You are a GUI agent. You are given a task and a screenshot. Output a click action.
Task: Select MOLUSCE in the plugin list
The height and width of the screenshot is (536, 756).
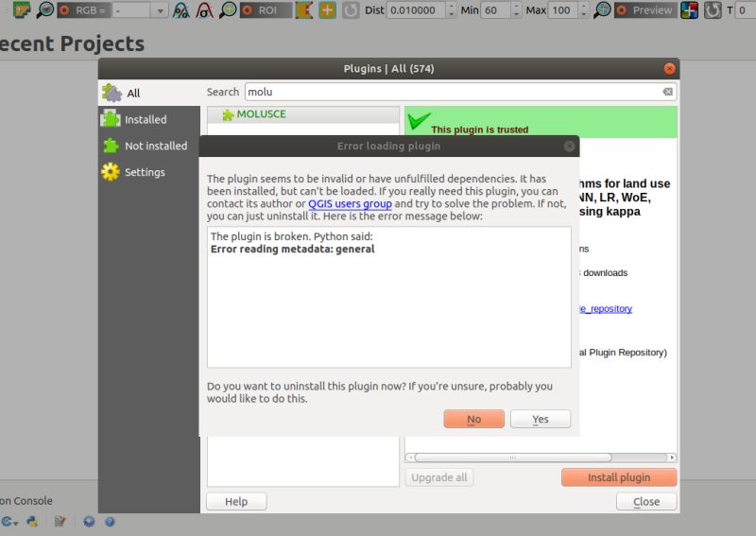pos(303,114)
